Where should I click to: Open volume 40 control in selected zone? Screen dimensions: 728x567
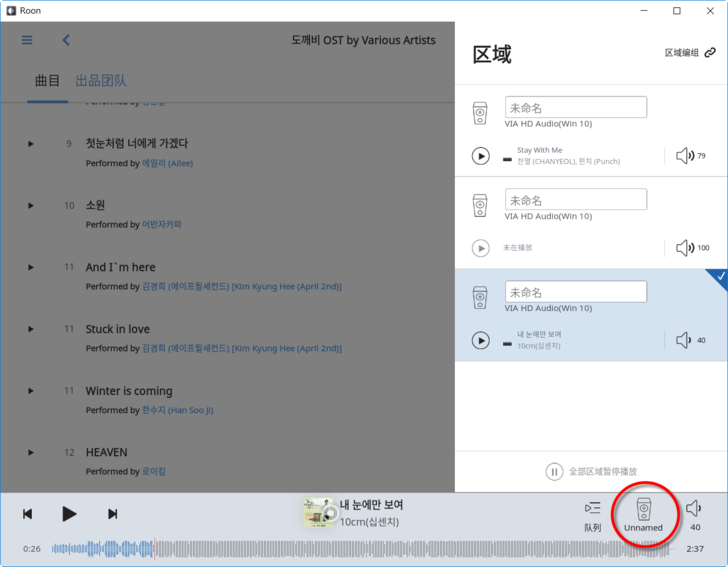(x=690, y=340)
